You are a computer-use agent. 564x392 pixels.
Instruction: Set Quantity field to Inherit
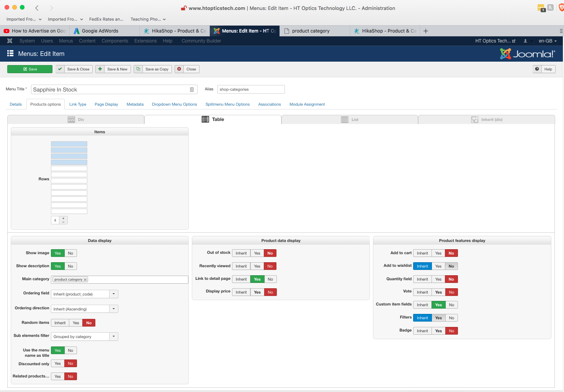click(422, 279)
